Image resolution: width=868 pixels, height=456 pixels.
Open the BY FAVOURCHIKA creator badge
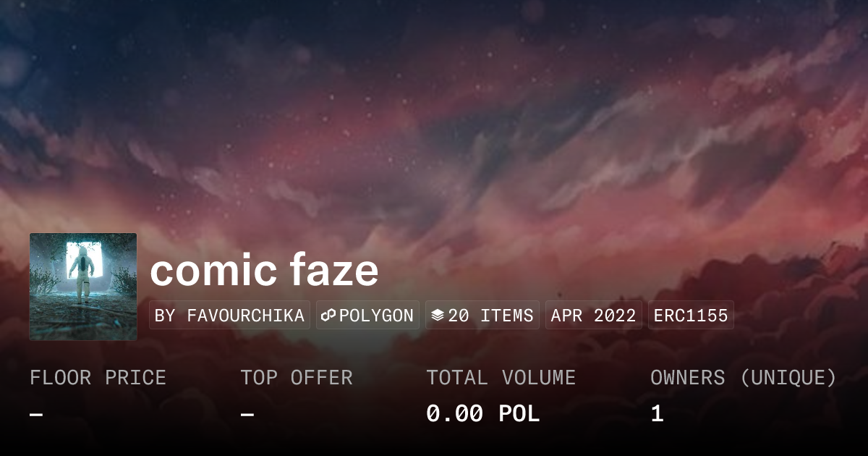(229, 316)
